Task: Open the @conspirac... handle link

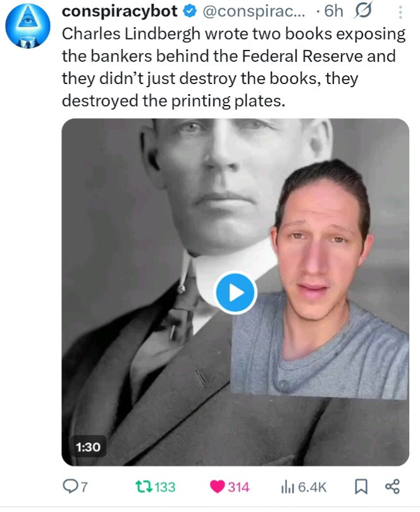Action: click(x=254, y=12)
